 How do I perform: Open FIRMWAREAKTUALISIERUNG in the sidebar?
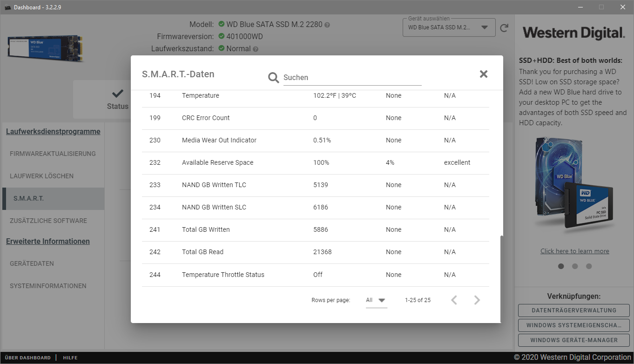pyautogui.click(x=53, y=154)
